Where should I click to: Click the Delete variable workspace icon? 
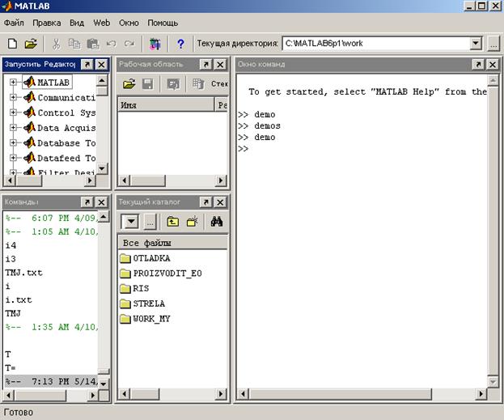(x=198, y=84)
